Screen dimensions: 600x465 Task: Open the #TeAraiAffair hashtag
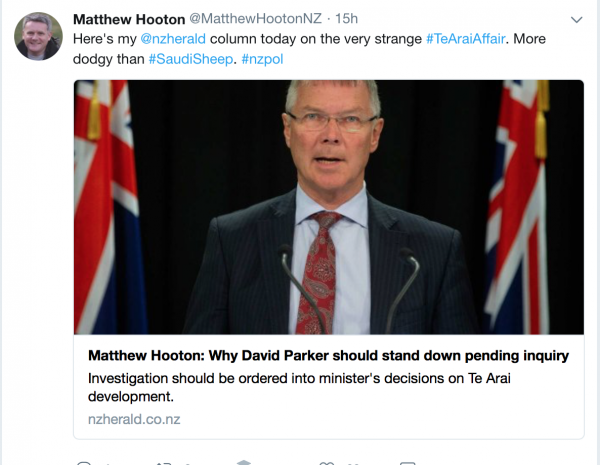pyautogui.click(x=465, y=39)
